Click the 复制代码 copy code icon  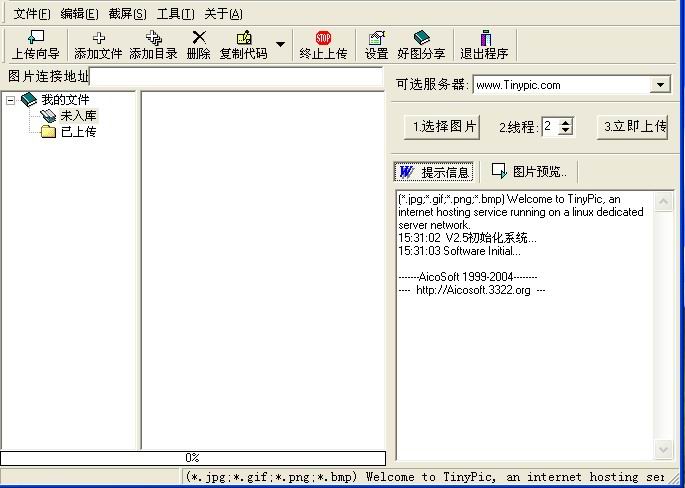coord(243,45)
